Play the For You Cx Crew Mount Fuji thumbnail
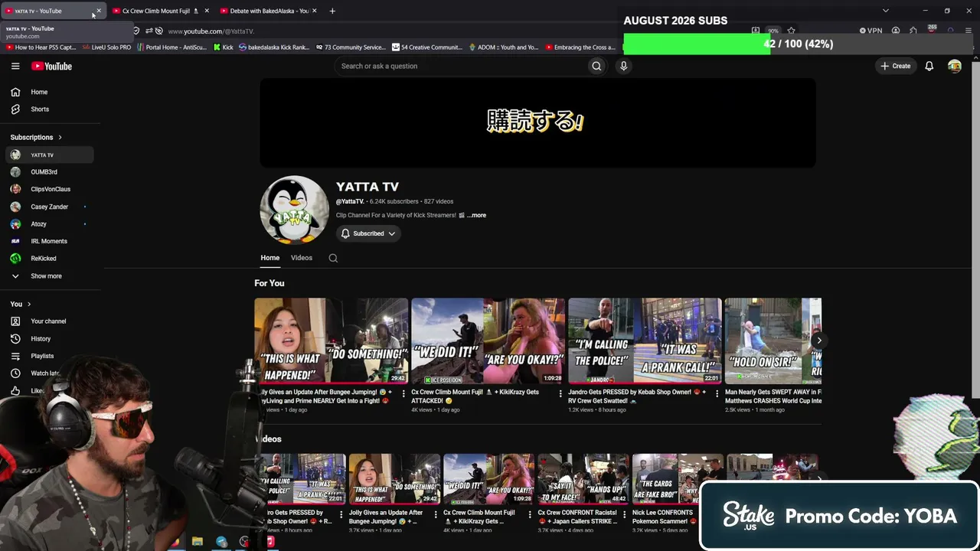Viewport: 980px width, 551px height. (x=488, y=341)
